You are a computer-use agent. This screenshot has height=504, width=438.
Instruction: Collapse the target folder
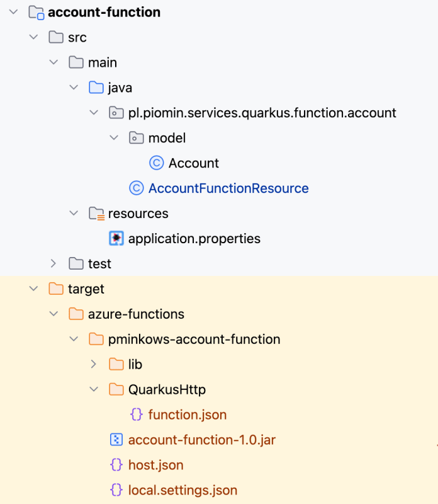pos(33,289)
